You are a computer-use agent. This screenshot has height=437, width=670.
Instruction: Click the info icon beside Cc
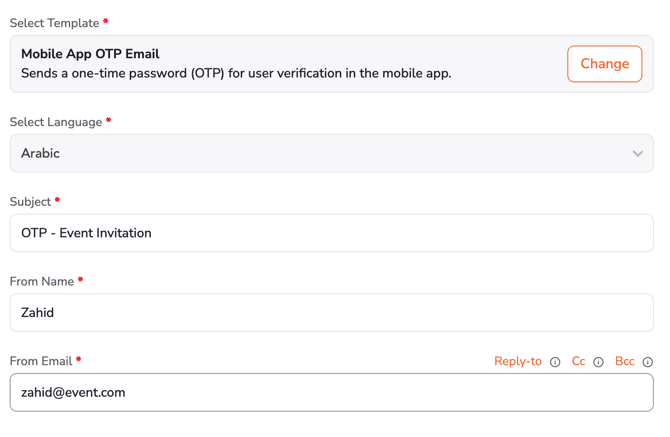tap(598, 362)
